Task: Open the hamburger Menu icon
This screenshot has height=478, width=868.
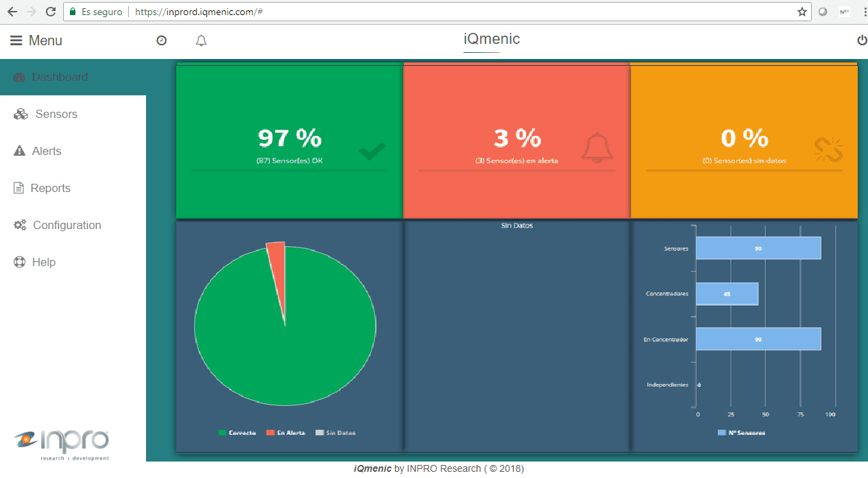Action: point(16,40)
